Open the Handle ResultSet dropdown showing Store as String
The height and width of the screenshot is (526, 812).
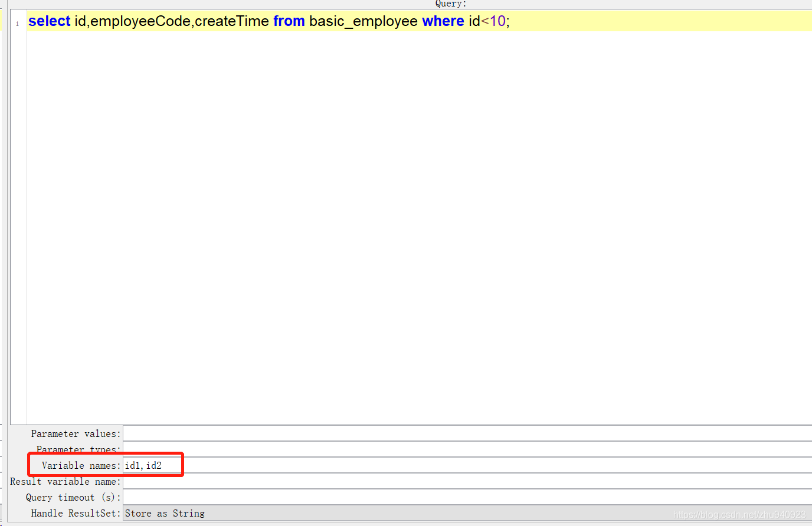(467, 513)
